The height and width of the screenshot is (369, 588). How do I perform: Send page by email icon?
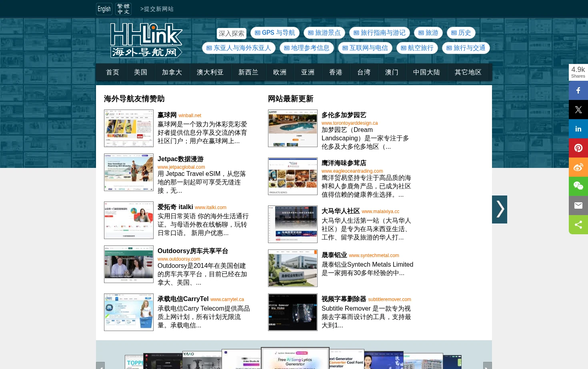point(578,205)
